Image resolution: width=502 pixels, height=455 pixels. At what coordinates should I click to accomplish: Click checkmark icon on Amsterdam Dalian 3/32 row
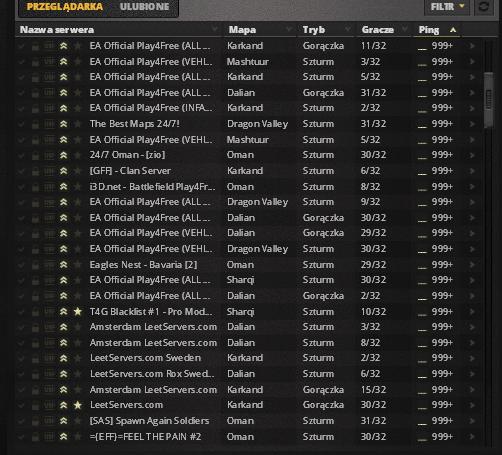(21, 327)
